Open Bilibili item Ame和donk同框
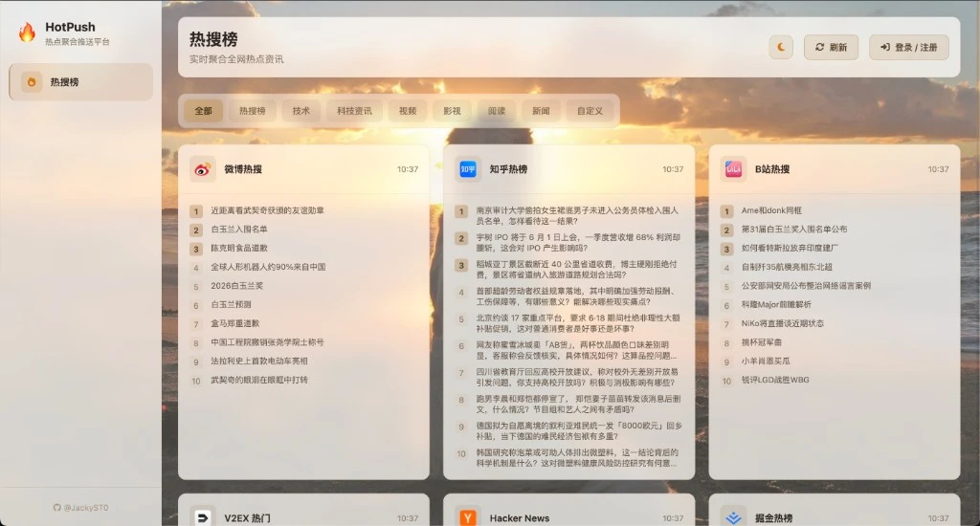 (771, 210)
